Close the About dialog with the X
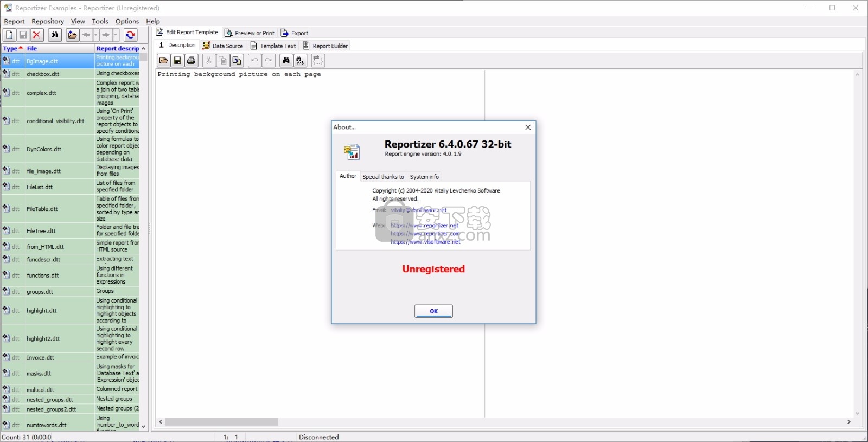Screen dimensions: 868x442 coord(528,127)
